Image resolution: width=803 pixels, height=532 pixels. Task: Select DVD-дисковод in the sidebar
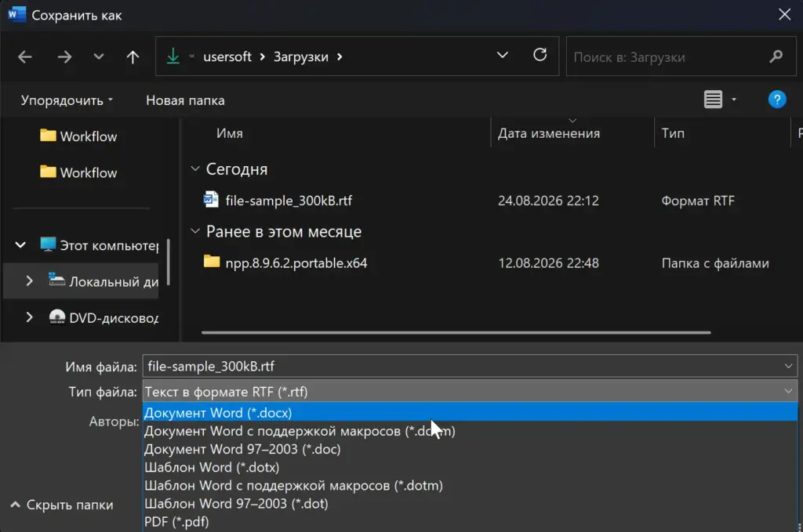click(104, 317)
